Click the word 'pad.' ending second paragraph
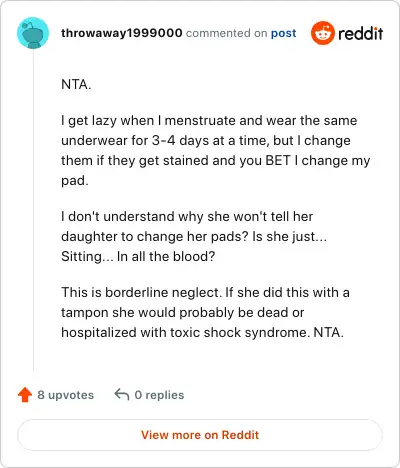The width and height of the screenshot is (400, 468). [75, 181]
